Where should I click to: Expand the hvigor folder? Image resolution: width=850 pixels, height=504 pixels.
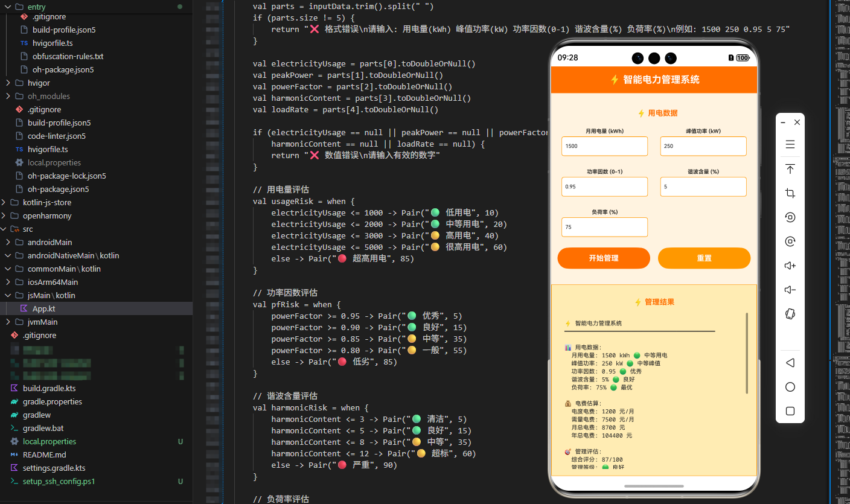pos(7,83)
